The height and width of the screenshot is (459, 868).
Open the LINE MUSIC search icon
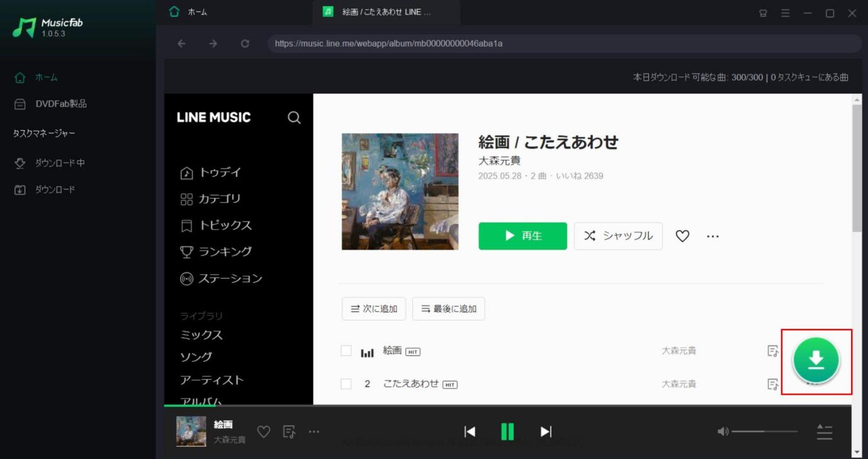pyautogui.click(x=293, y=116)
